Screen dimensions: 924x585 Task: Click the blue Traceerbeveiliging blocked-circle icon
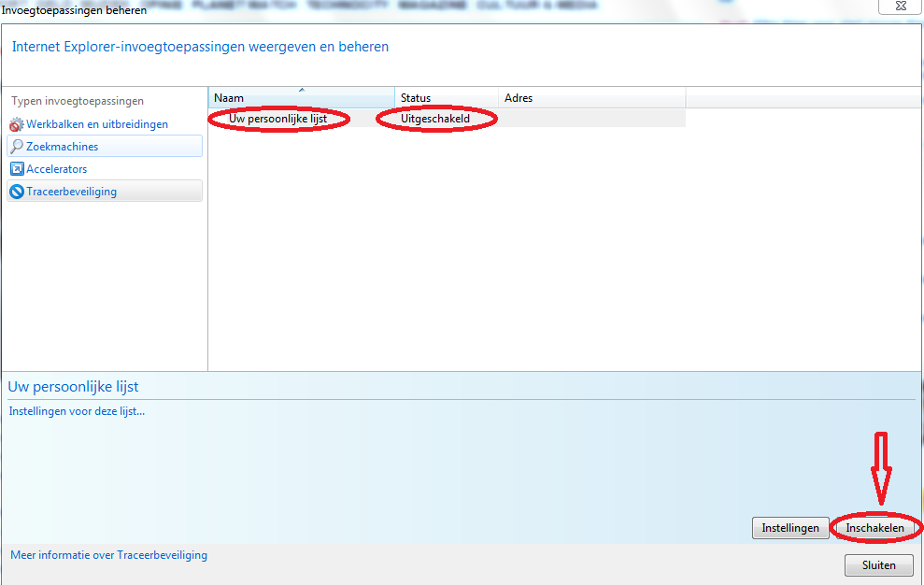click(x=17, y=192)
